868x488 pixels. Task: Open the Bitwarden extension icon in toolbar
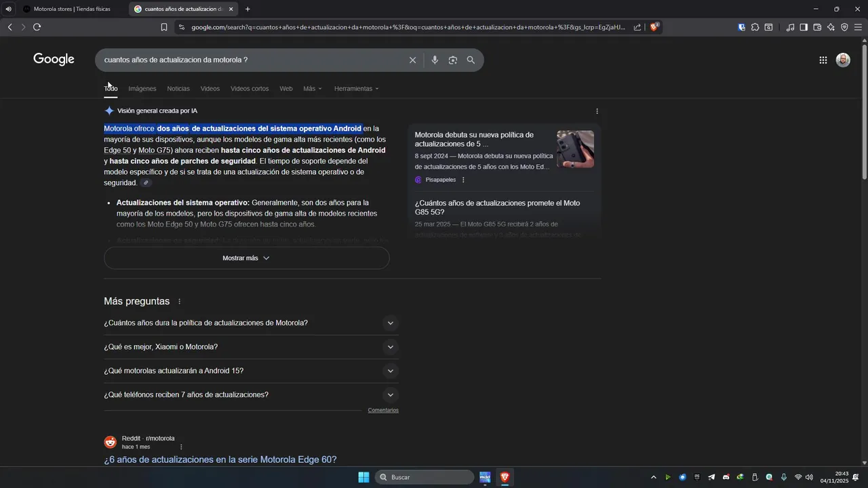click(x=742, y=27)
